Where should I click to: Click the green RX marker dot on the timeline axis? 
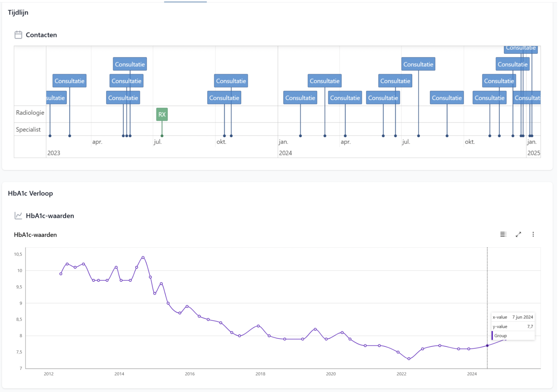click(x=162, y=136)
